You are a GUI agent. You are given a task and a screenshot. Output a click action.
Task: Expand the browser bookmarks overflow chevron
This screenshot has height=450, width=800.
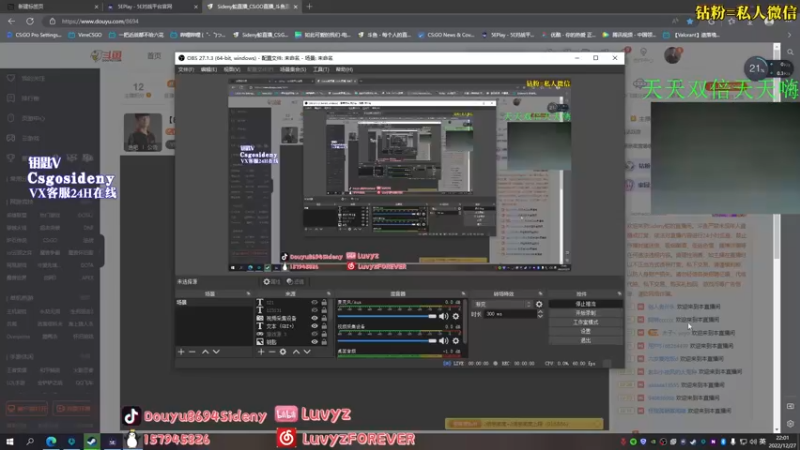789,35
